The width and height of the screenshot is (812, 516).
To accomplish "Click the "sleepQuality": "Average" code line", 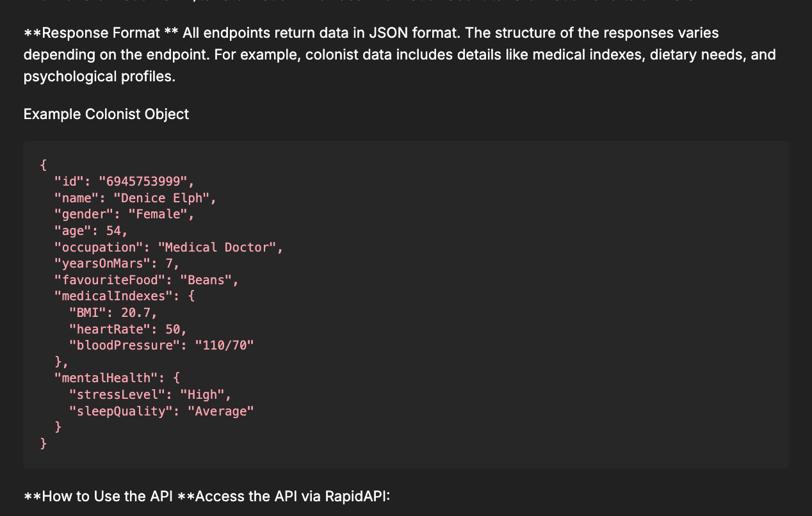I will (162, 411).
